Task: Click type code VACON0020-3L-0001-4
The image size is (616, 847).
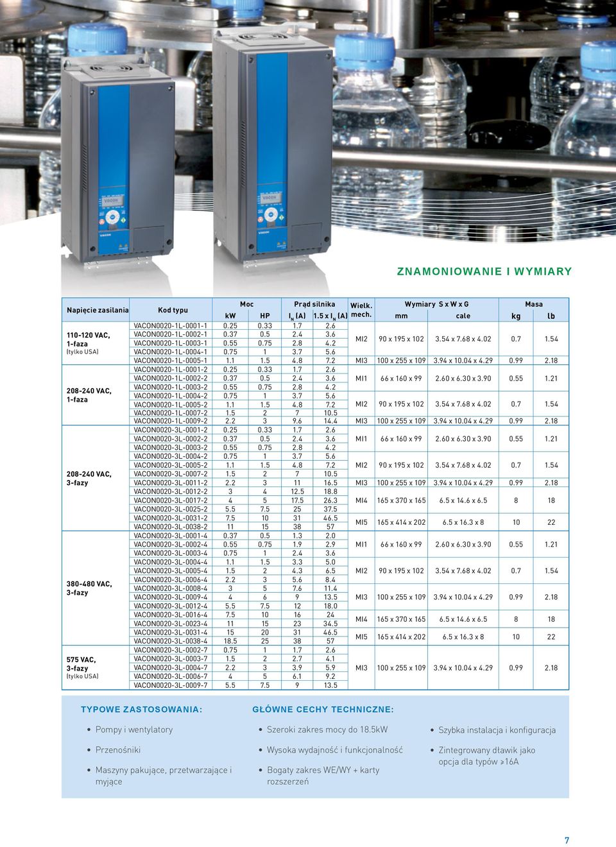Action: (x=171, y=536)
